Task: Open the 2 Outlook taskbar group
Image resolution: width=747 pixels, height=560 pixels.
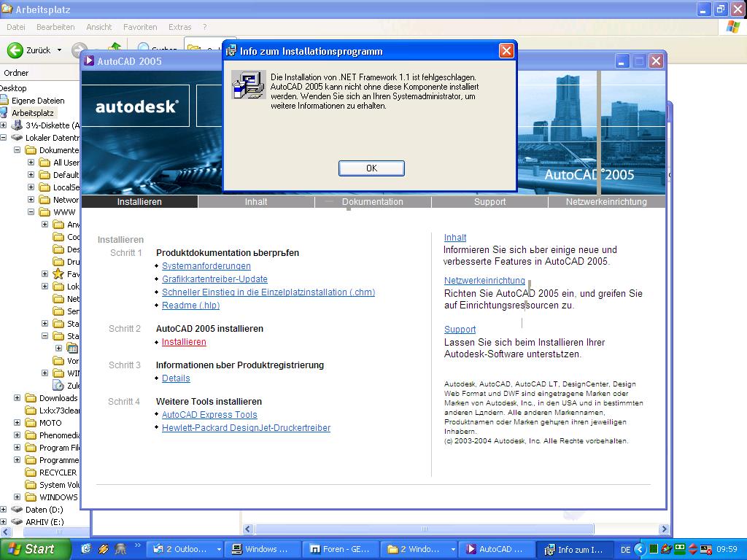Action: (185, 549)
